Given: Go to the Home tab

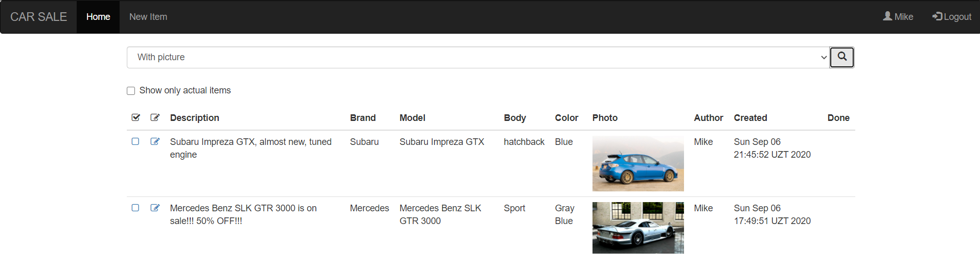Looking at the screenshot, I should [x=98, y=17].
